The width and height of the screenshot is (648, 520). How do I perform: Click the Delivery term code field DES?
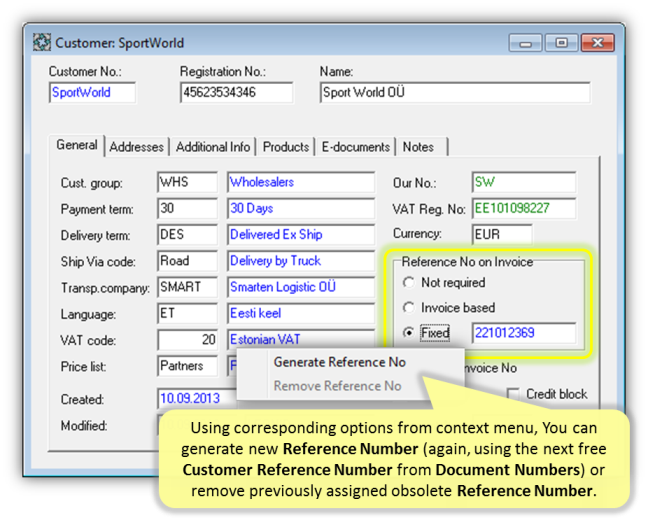pyautogui.click(x=187, y=235)
